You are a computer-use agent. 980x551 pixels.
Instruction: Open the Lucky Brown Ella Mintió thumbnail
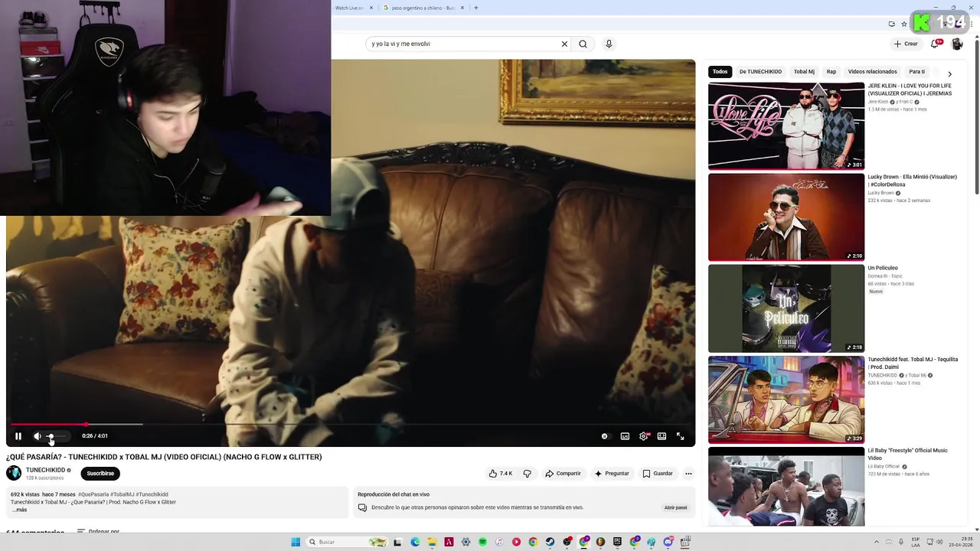pyautogui.click(x=786, y=217)
